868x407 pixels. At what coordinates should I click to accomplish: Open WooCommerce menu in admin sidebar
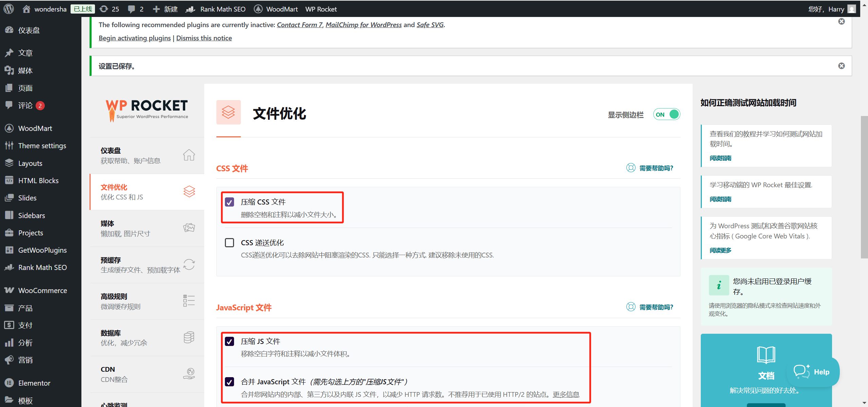click(42, 291)
